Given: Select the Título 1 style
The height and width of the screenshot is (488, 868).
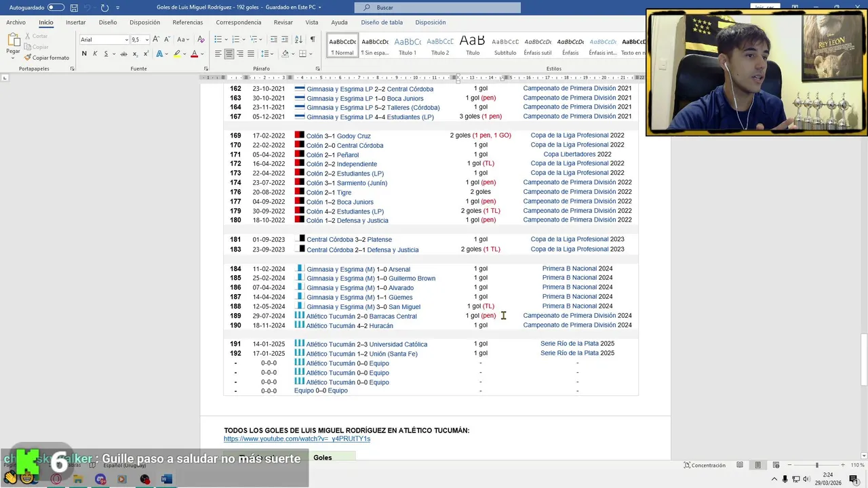Looking at the screenshot, I should (x=408, y=45).
